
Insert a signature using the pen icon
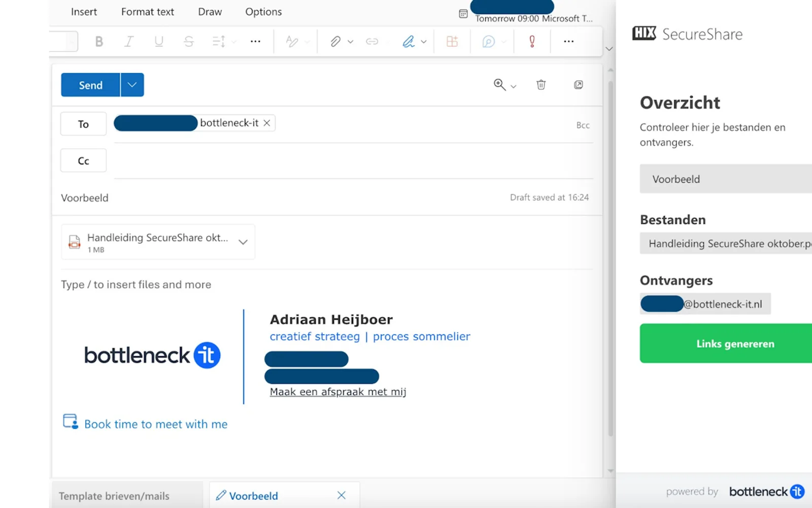pyautogui.click(x=409, y=42)
